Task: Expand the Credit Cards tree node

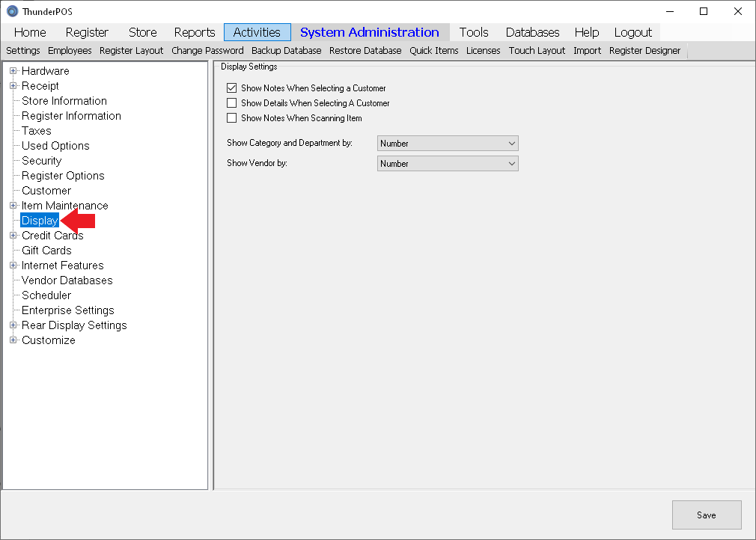Action: (13, 236)
